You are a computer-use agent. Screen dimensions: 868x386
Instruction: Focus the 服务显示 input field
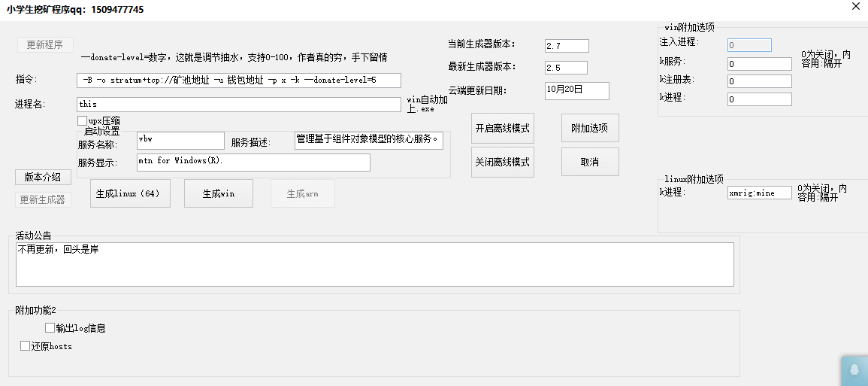coord(253,163)
